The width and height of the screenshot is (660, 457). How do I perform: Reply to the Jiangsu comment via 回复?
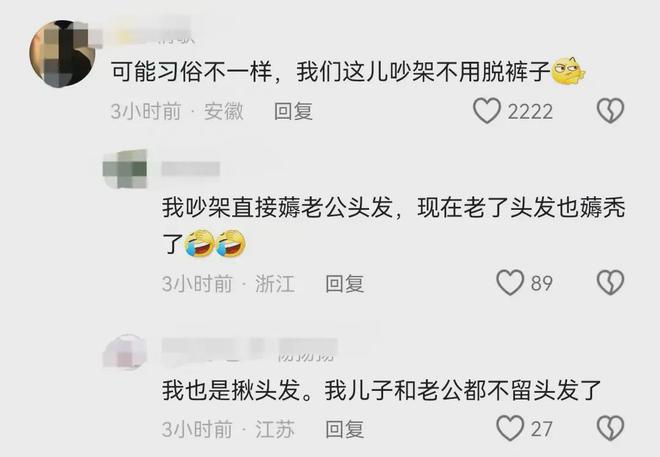click(x=344, y=429)
